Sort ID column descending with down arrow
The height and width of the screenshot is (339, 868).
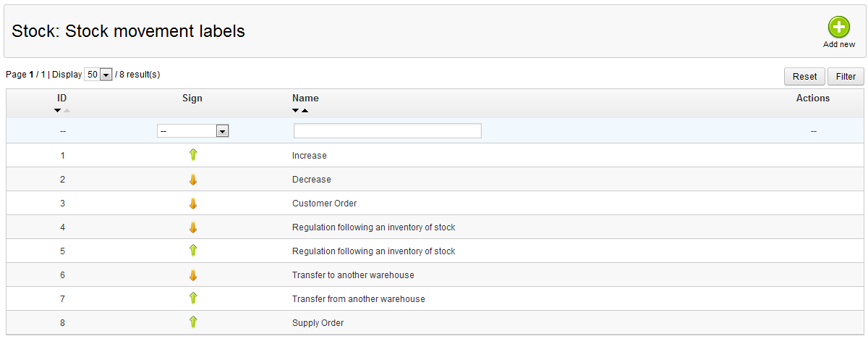58,111
